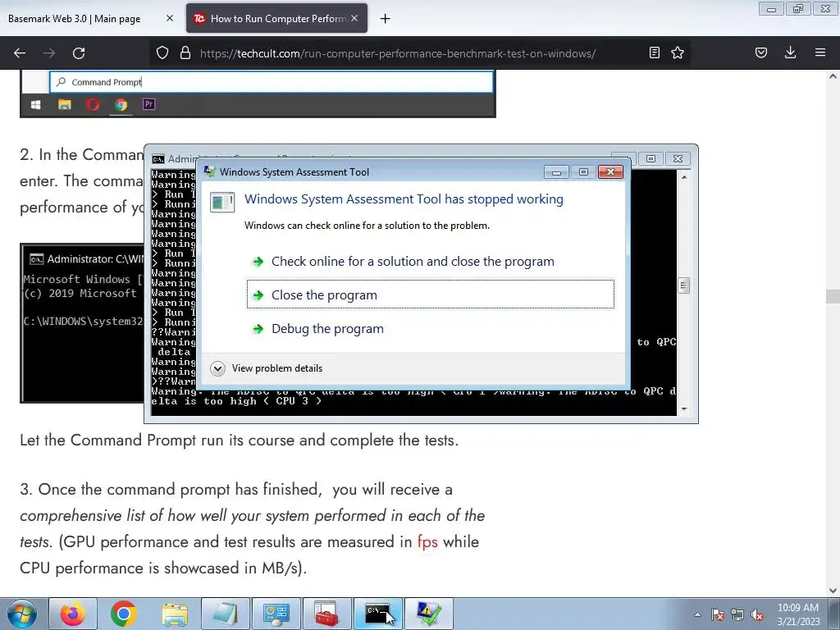The image size is (840, 630).
Task: Open the red toolbox taskbar icon
Action: click(x=326, y=614)
